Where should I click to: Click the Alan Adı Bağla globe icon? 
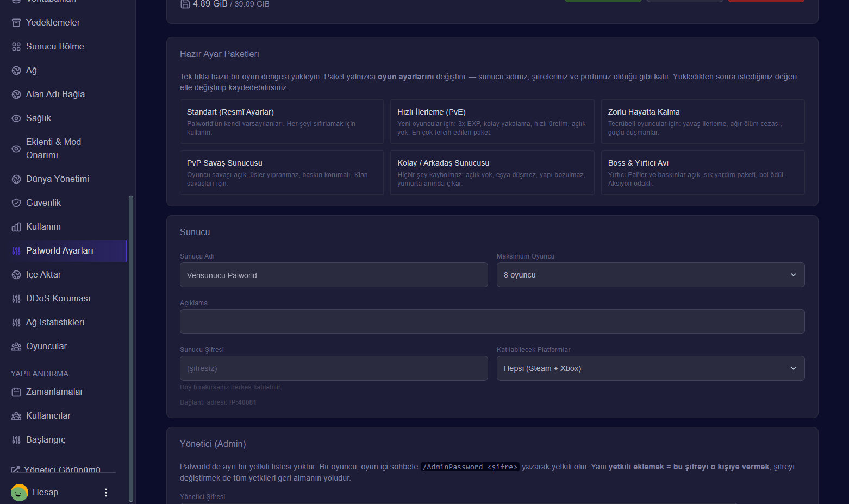pos(16,94)
